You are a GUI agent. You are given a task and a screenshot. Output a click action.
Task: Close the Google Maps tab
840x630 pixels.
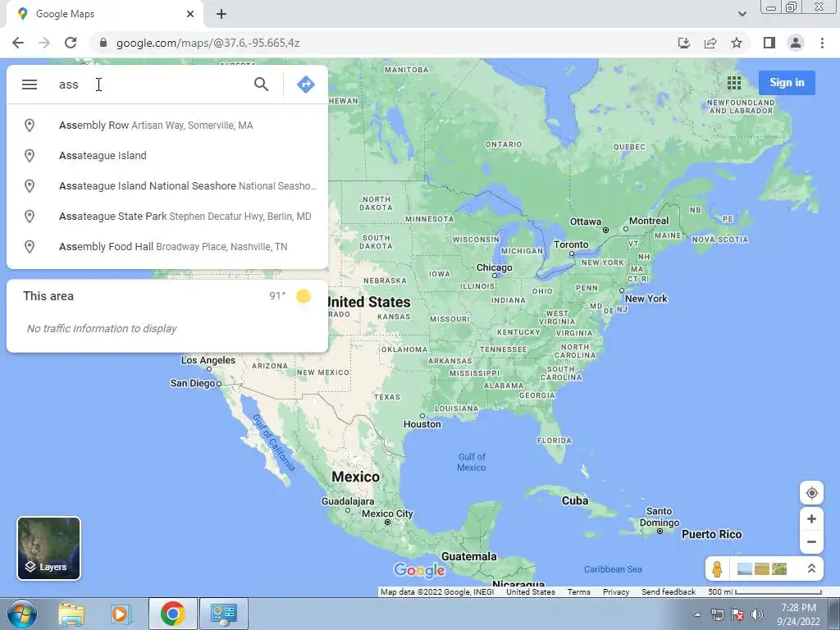190,14
